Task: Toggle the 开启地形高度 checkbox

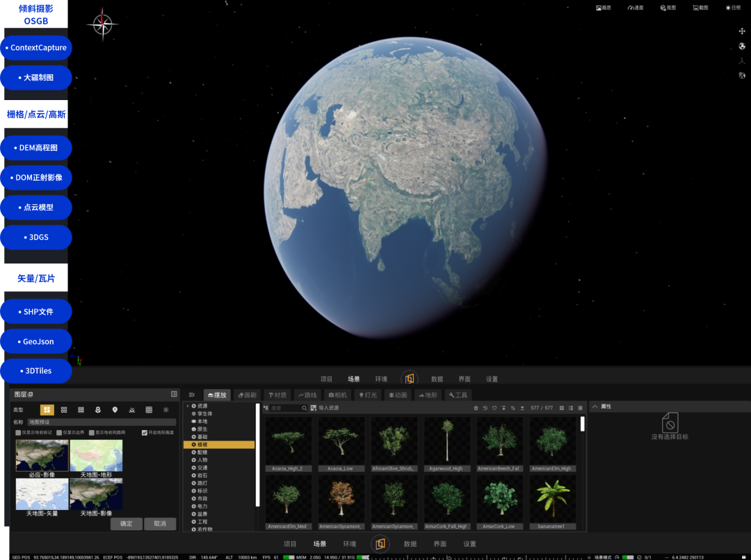Action: 144,433
